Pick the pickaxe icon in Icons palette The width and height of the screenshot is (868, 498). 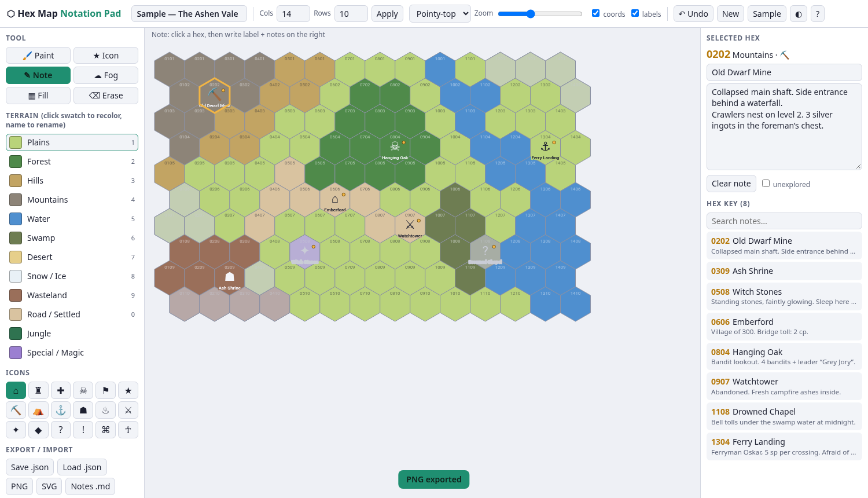point(16,410)
